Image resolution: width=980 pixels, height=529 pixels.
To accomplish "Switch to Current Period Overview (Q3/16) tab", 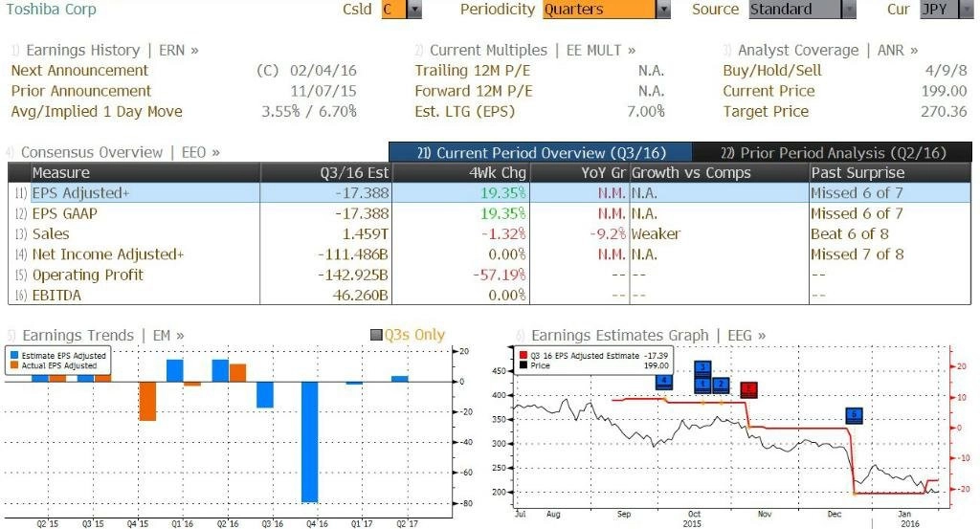I will [541, 152].
